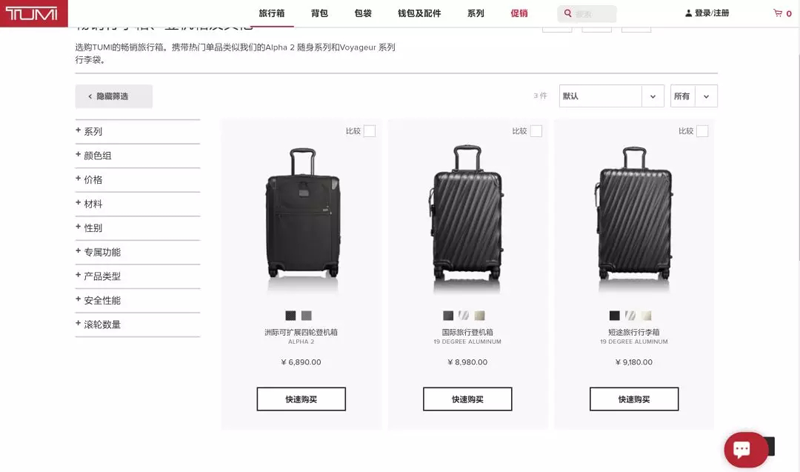Screen dimensions: 800x472
Task: Open the 所有 dropdown
Action: pyautogui.click(x=694, y=96)
